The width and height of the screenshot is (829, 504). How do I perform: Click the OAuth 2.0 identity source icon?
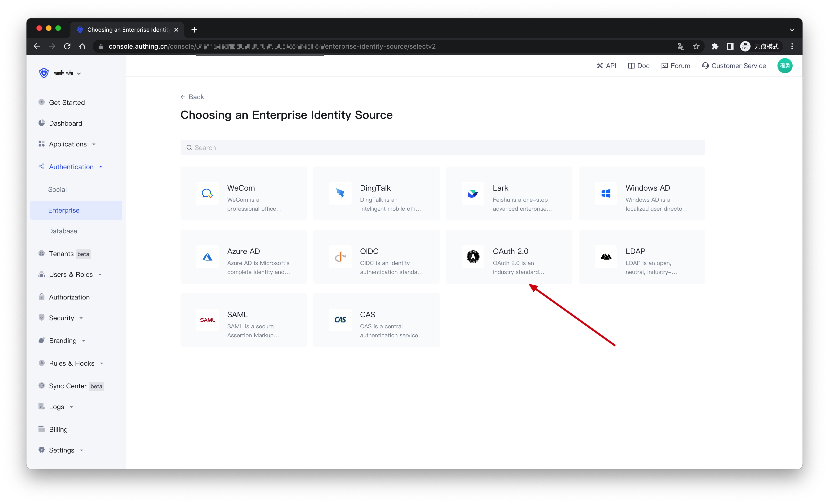473,257
